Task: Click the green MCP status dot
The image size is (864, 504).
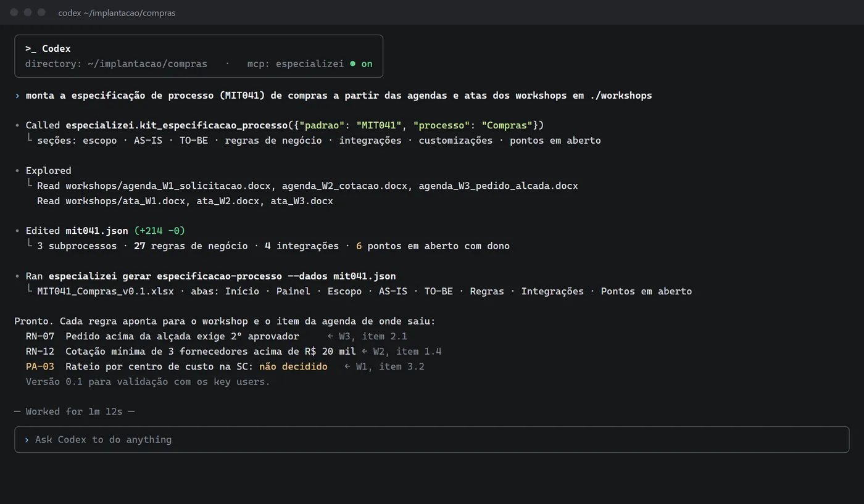Action: [352, 64]
